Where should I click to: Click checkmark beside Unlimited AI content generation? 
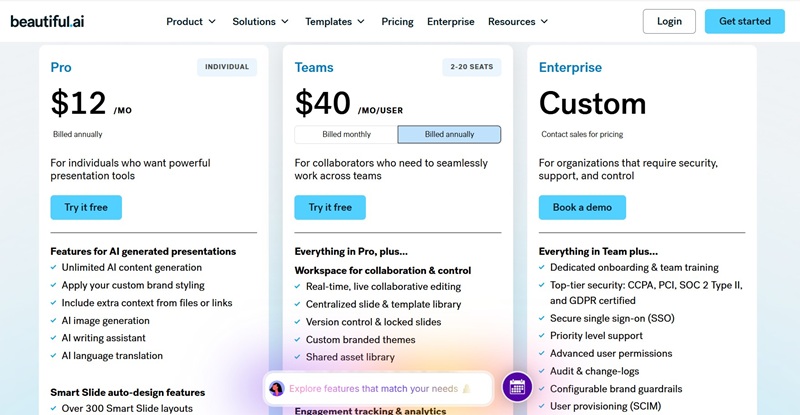pyautogui.click(x=53, y=268)
